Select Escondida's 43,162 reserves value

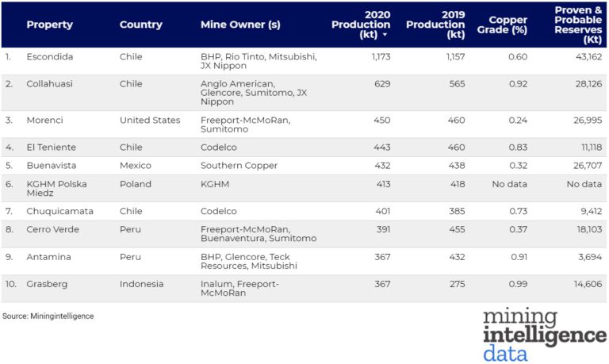pyautogui.click(x=585, y=56)
